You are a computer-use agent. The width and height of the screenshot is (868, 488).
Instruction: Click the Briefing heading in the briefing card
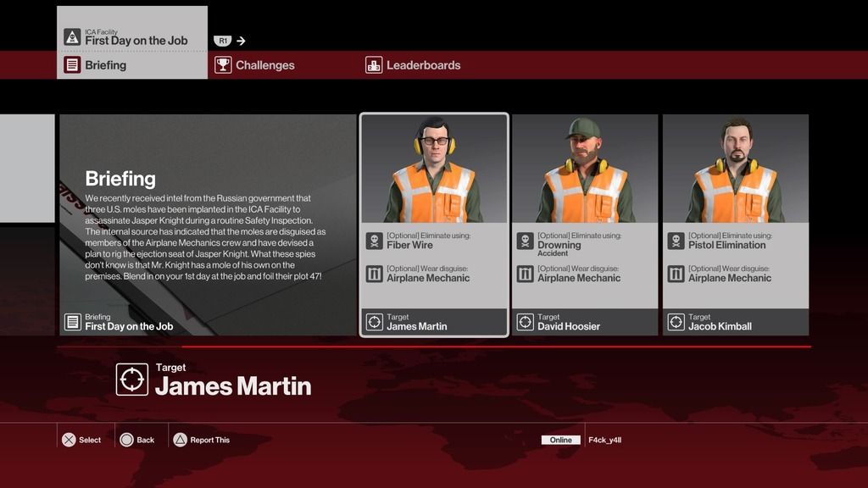pyautogui.click(x=120, y=179)
